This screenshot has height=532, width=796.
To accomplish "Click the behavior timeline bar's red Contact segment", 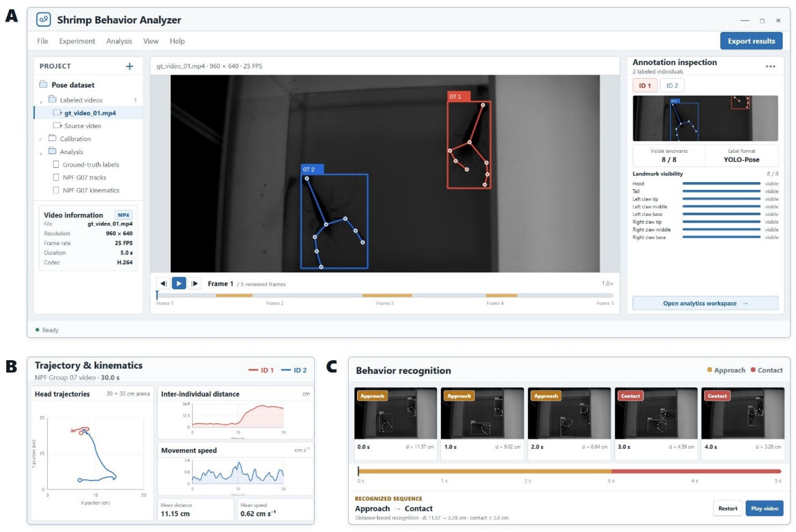I will (x=696, y=471).
